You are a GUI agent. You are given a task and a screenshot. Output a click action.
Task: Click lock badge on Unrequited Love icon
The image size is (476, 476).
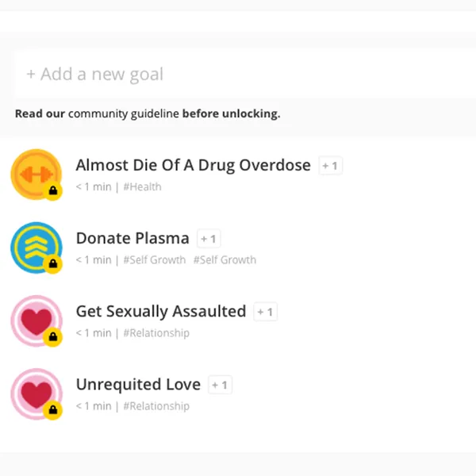(53, 410)
